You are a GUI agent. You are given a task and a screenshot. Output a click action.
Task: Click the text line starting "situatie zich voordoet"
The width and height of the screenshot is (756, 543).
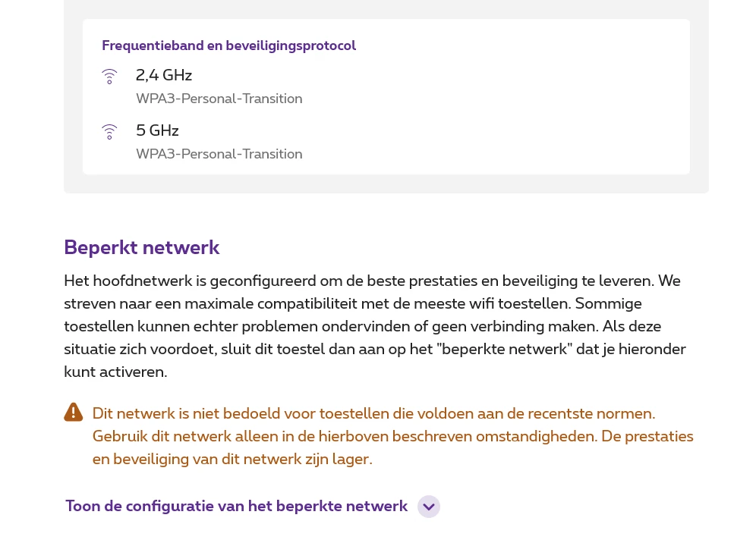tap(374, 349)
